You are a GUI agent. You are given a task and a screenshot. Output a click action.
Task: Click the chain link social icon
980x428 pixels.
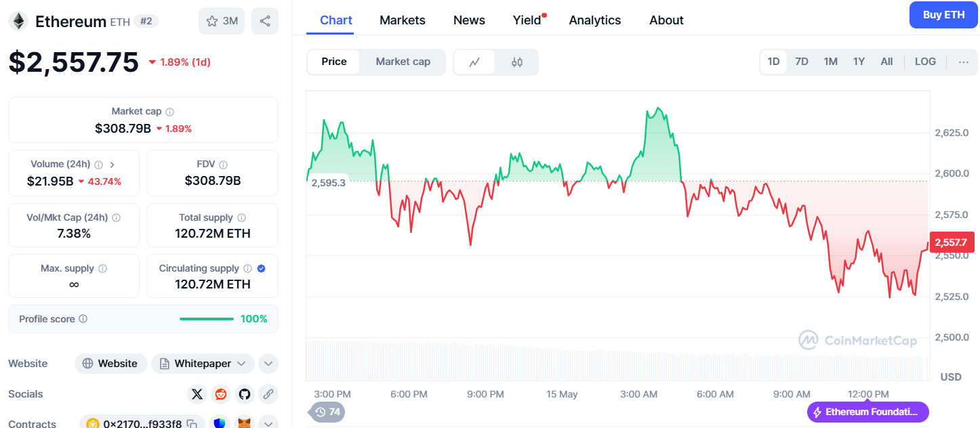(268, 394)
